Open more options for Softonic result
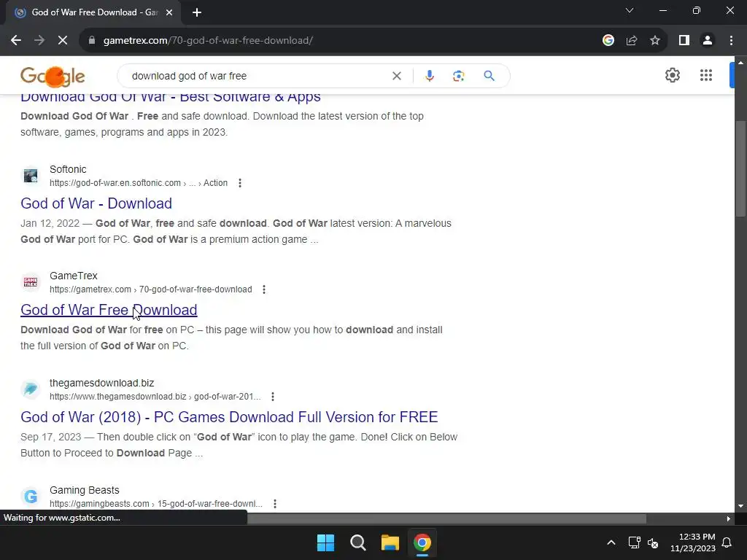The width and height of the screenshot is (747, 560). pos(240,183)
